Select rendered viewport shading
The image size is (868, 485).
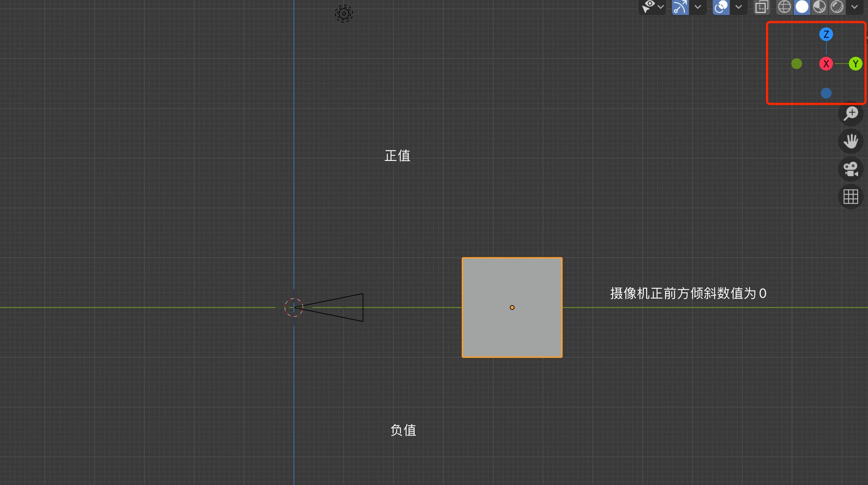[x=837, y=7]
